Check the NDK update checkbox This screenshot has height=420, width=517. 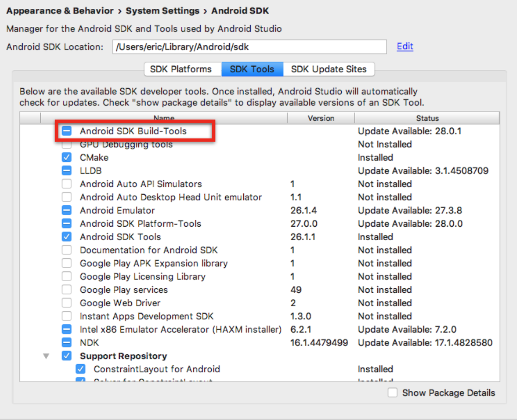[66, 342]
